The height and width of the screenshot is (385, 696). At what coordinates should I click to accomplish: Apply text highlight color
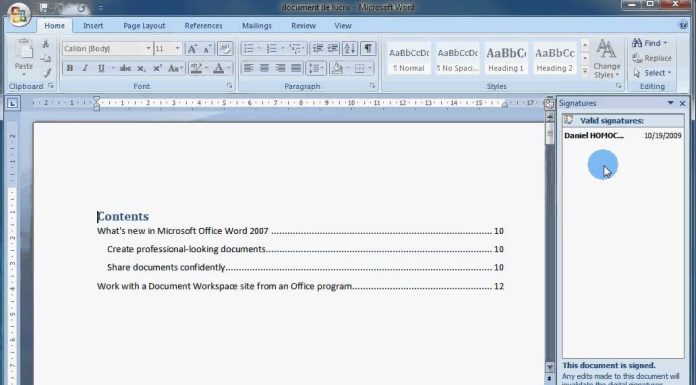(x=195, y=68)
